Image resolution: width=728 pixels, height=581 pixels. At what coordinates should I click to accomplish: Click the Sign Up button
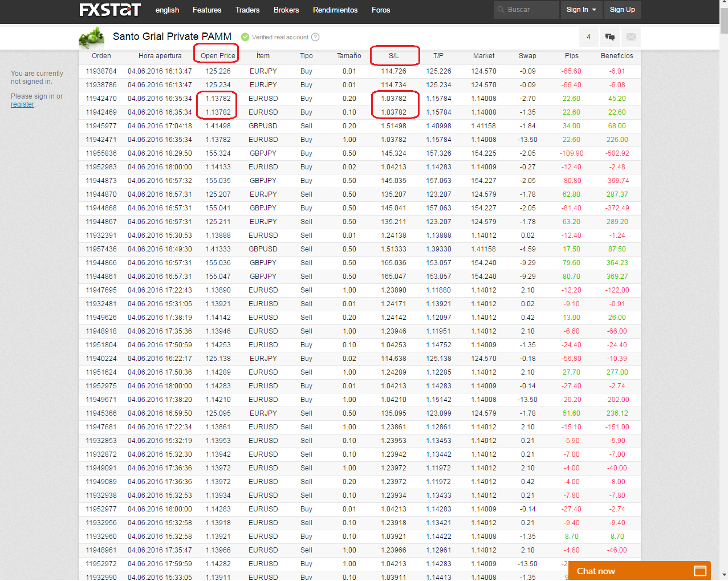(623, 10)
